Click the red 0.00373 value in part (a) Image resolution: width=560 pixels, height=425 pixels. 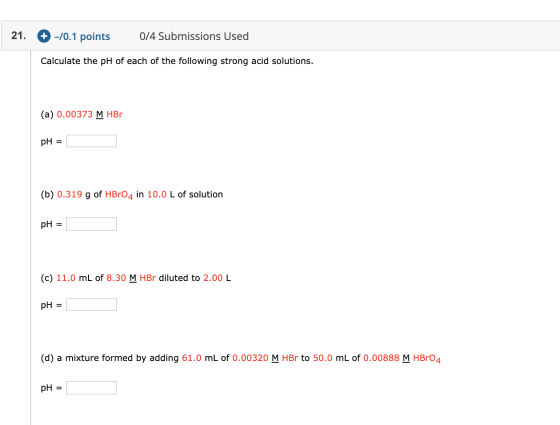(x=75, y=114)
